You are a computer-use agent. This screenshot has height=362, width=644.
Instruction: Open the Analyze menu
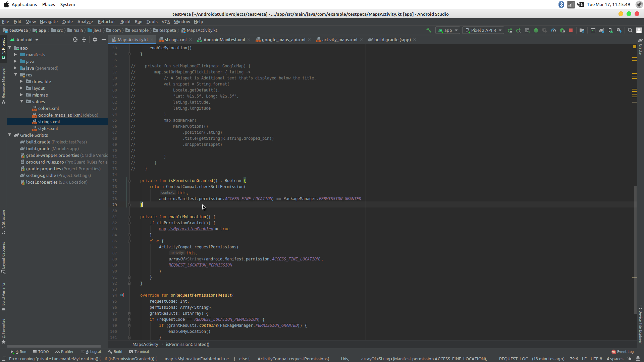point(85,21)
